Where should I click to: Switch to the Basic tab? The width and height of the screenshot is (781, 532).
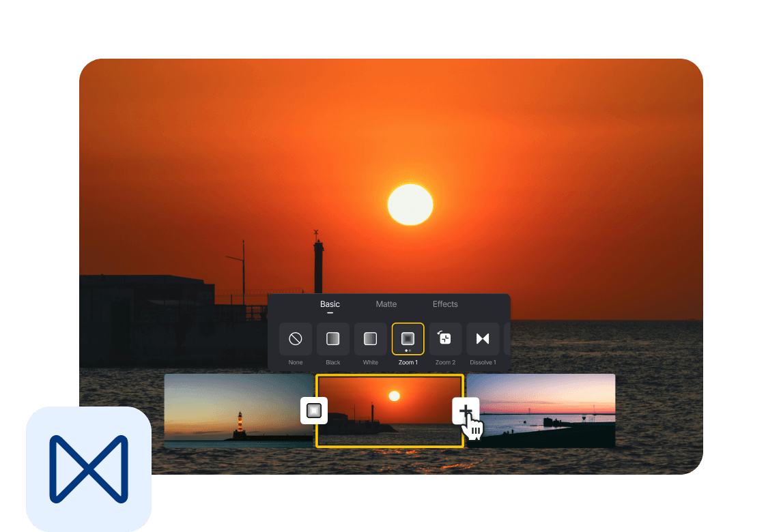point(330,304)
